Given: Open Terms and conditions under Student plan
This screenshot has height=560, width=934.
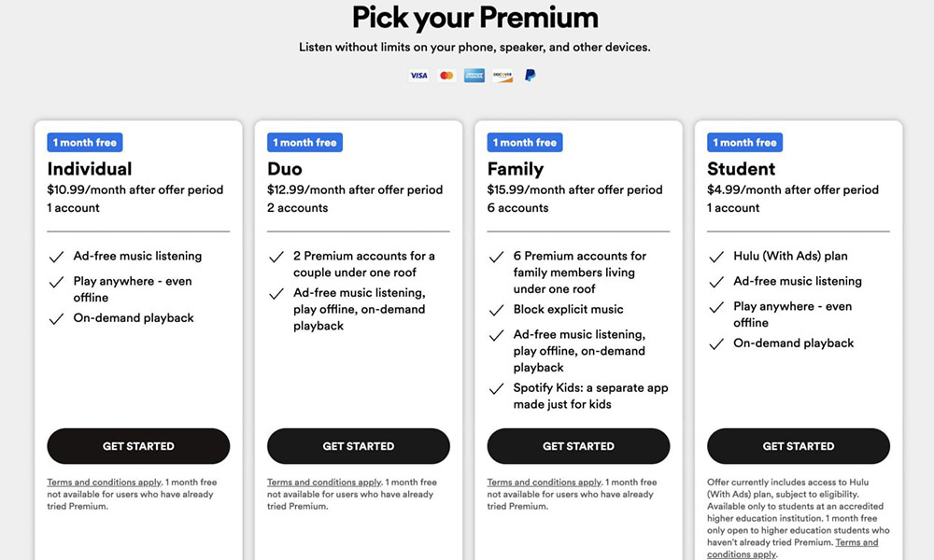Looking at the screenshot, I should (856, 543).
